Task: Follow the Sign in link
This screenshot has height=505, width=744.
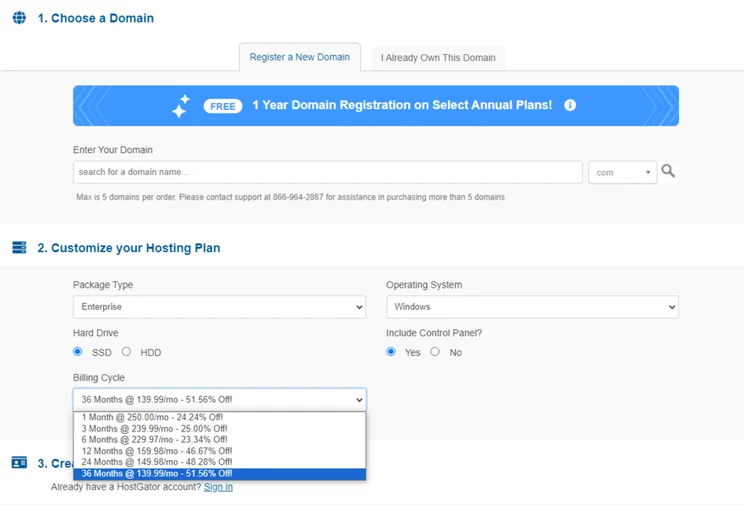Action: (x=218, y=487)
